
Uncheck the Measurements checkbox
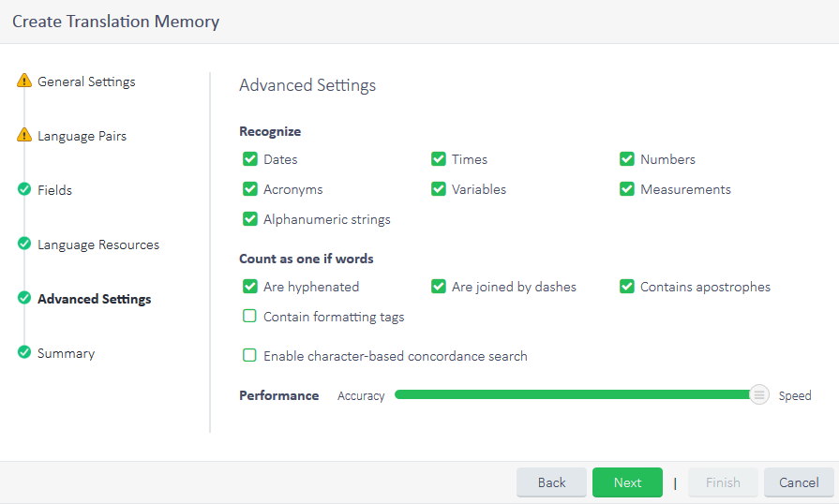click(627, 189)
